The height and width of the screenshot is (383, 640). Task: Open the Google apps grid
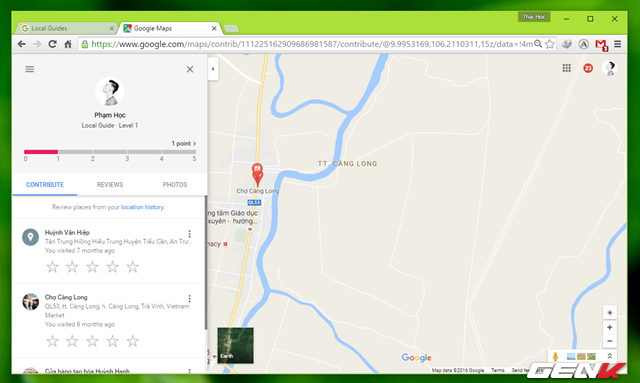click(x=567, y=68)
